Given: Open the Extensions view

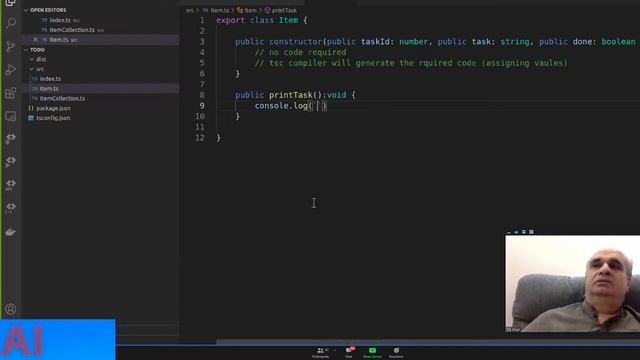Looking at the screenshot, I should [11, 93].
